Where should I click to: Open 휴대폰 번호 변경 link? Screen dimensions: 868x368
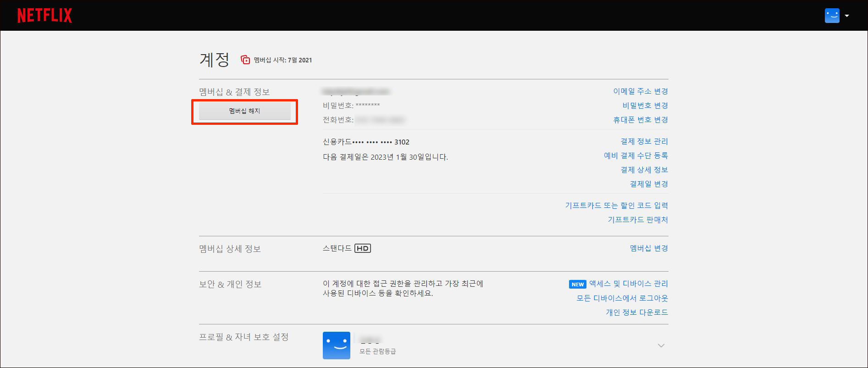(641, 120)
